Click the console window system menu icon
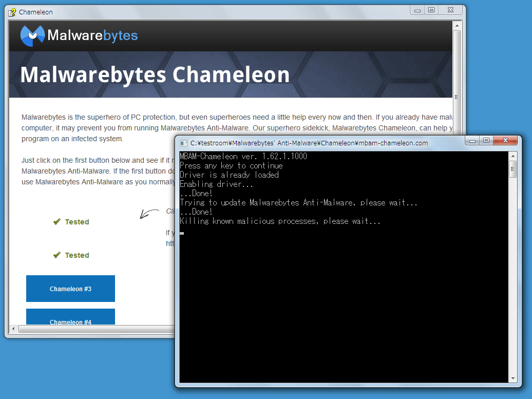 183,143
